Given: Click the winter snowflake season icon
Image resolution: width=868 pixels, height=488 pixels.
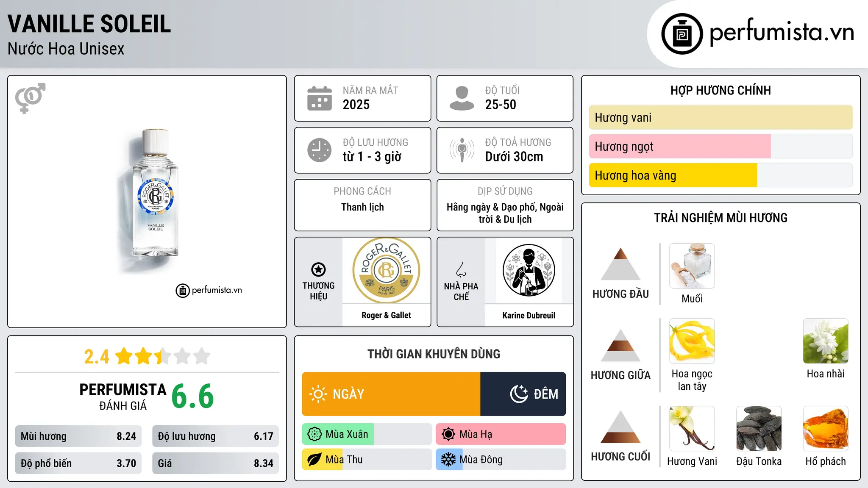Looking at the screenshot, I should (448, 460).
